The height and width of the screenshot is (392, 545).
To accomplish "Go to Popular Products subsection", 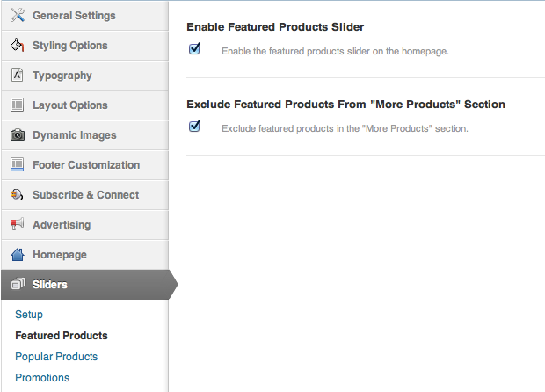I will (56, 357).
